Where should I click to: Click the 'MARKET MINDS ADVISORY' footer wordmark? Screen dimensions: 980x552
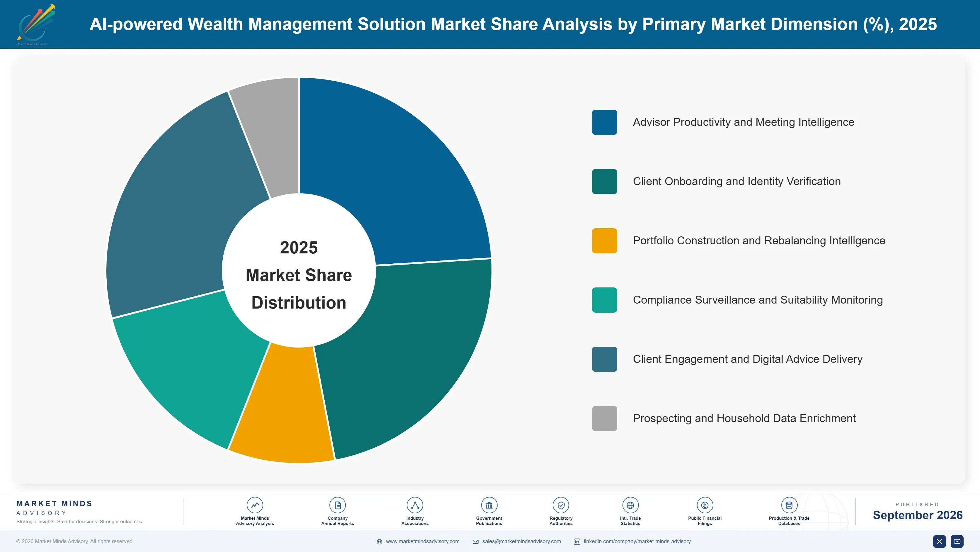[54, 508]
